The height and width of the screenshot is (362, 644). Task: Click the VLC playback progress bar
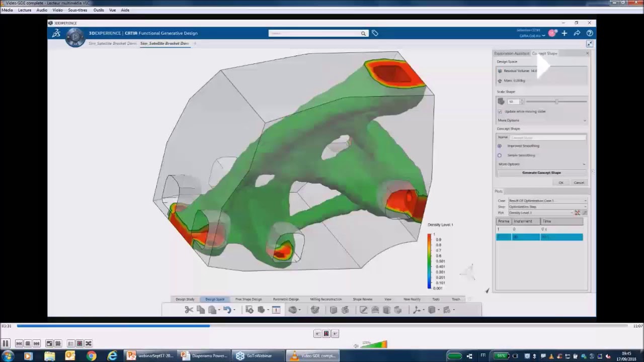pos(321,326)
